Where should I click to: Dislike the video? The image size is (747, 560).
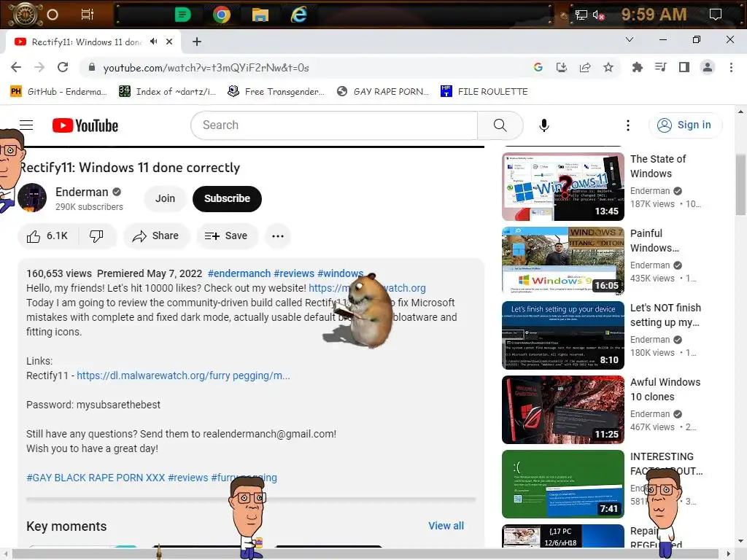click(97, 236)
